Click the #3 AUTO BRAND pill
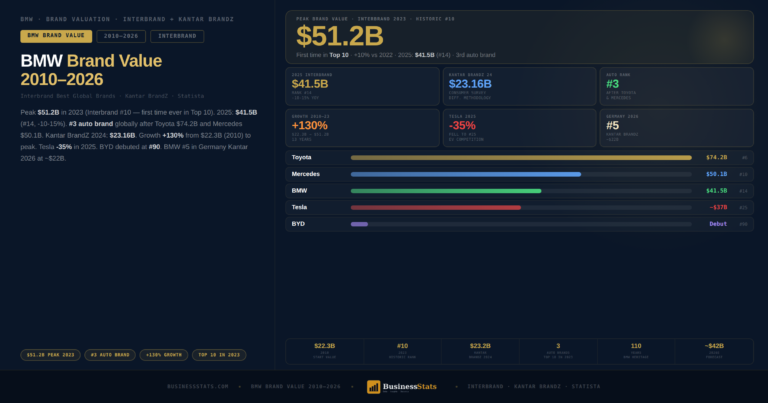Image resolution: width=768 pixels, height=403 pixels. [x=110, y=355]
